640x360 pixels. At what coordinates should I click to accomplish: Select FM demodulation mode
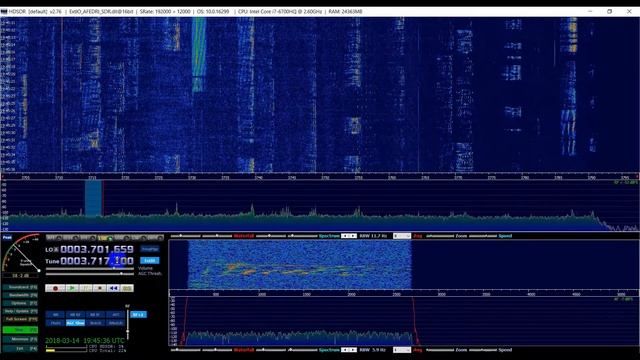point(88,238)
